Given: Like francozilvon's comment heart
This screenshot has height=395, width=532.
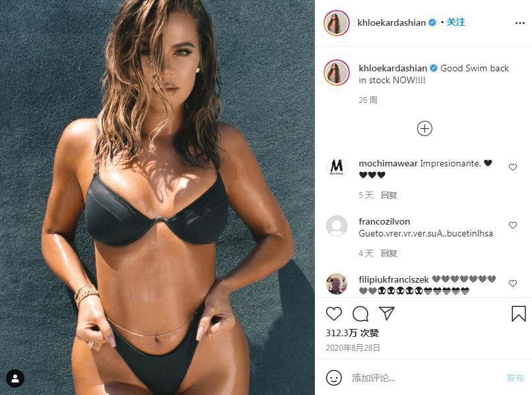Looking at the screenshot, I should point(513,225).
